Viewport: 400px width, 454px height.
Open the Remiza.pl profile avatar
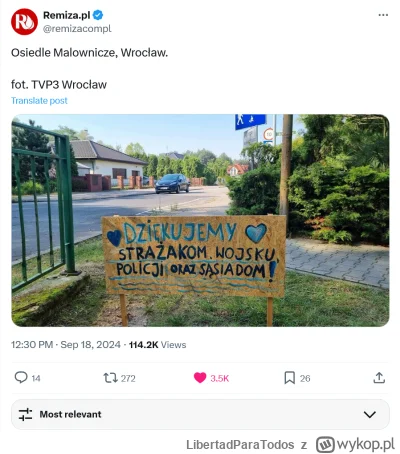pyautogui.click(x=24, y=22)
